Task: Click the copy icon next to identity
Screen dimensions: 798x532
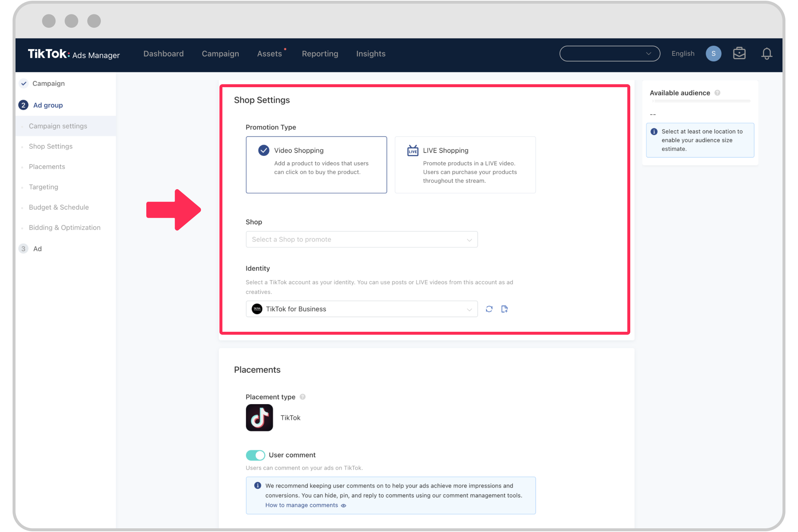Action: tap(504, 309)
